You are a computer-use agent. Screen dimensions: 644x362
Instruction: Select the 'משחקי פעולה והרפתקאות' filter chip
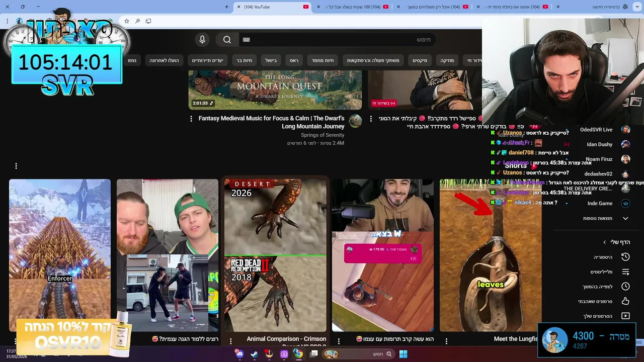(373, 60)
